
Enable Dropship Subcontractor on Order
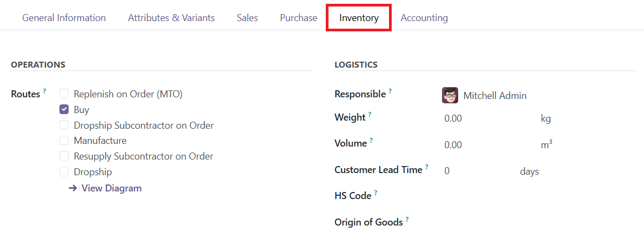64,125
